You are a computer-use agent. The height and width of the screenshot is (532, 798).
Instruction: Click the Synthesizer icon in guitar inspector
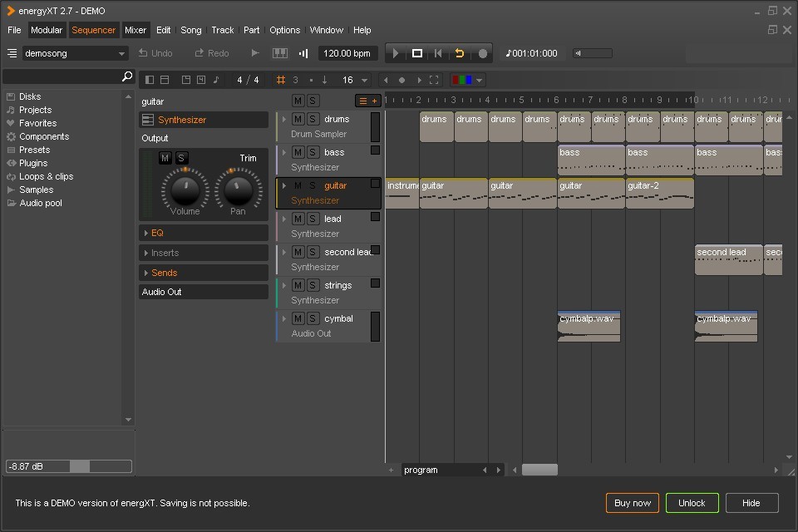click(x=148, y=120)
